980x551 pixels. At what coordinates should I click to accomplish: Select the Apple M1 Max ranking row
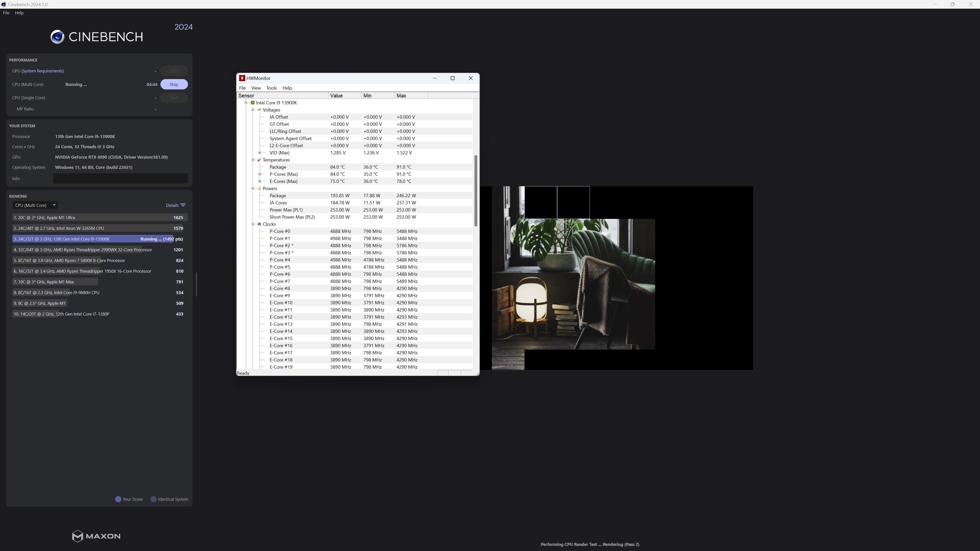100,282
